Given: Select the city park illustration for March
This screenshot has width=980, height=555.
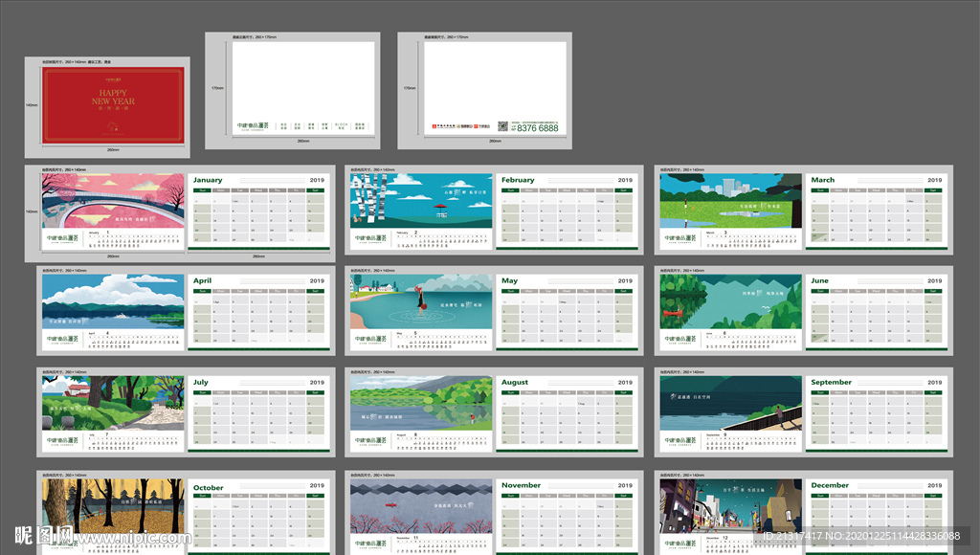Looking at the screenshot, I should 730,201.
